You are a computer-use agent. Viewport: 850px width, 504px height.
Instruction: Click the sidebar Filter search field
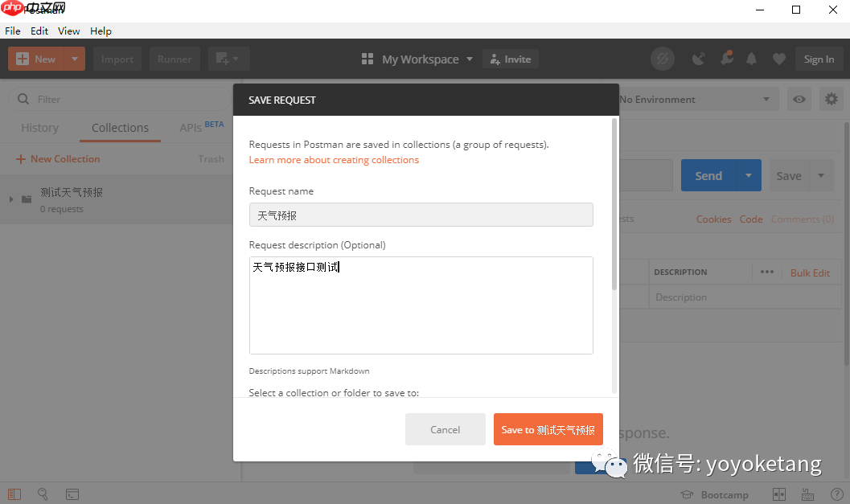point(120,99)
